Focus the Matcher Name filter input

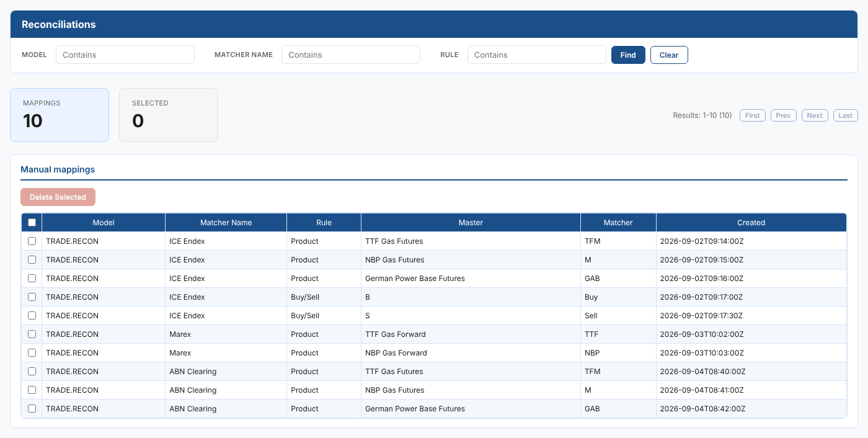tap(351, 55)
